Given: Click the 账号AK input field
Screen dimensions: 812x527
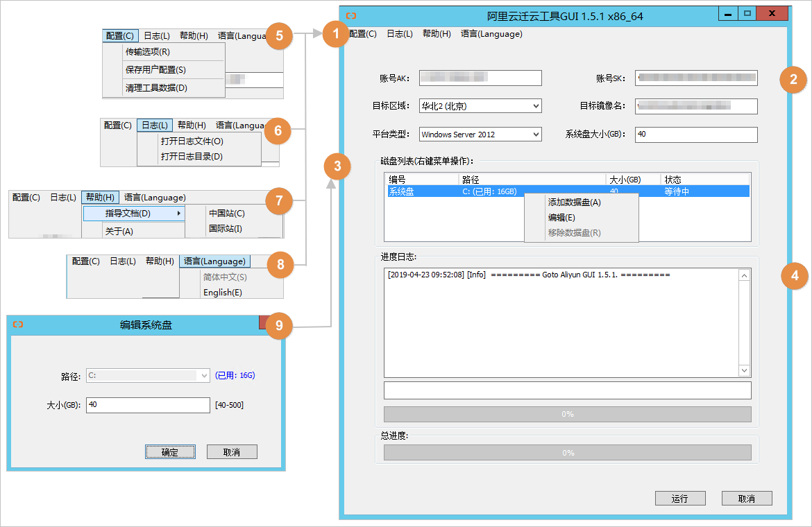Looking at the screenshot, I should coord(480,78).
